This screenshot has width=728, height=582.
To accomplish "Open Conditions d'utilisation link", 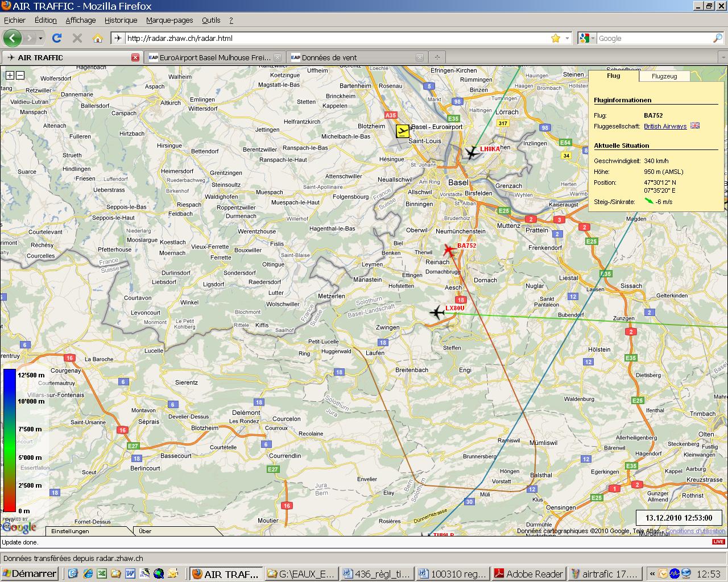I will pos(696,531).
